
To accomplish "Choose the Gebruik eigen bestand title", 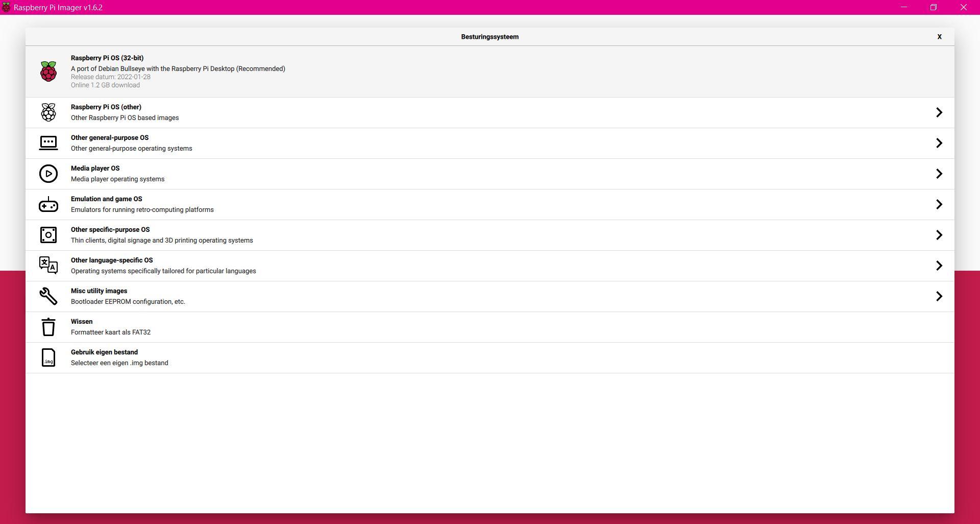I will [105, 352].
